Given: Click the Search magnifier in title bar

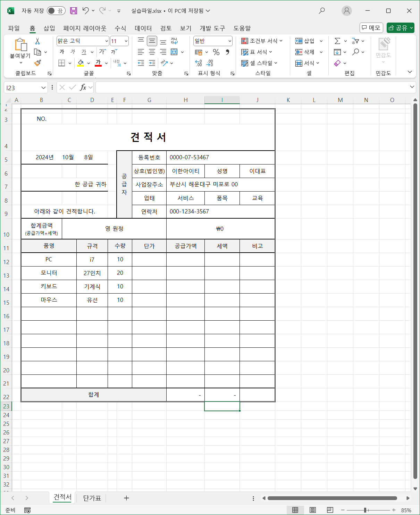Looking at the screenshot, I should click(322, 11).
